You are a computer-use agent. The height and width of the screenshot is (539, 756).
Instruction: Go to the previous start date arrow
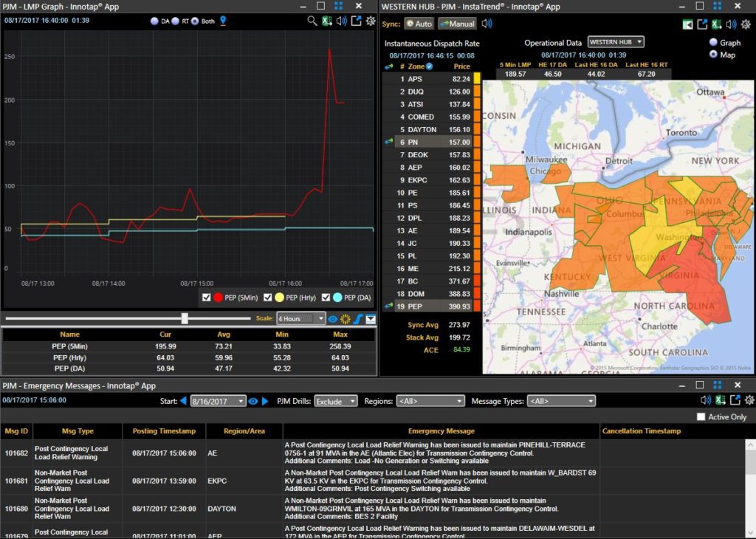coord(183,401)
